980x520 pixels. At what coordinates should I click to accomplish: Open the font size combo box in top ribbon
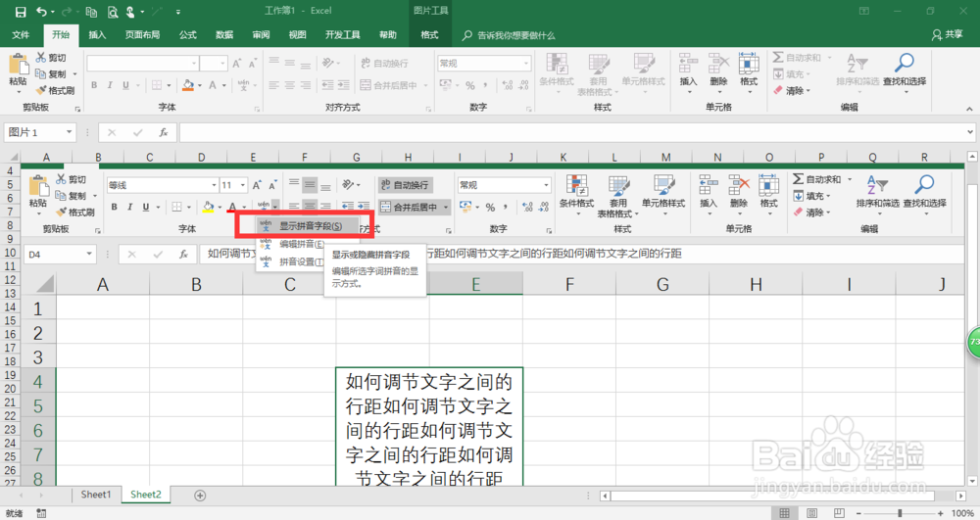pos(214,63)
